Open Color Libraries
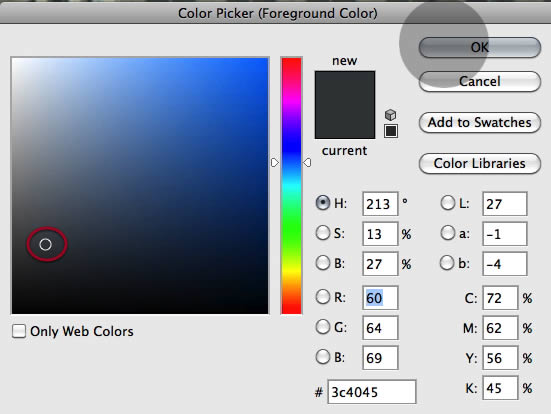 point(480,163)
